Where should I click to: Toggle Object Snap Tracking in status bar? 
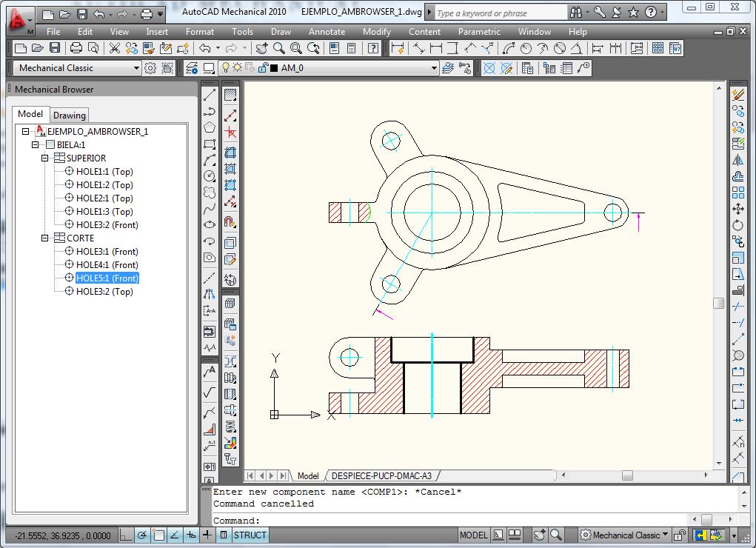(175, 535)
